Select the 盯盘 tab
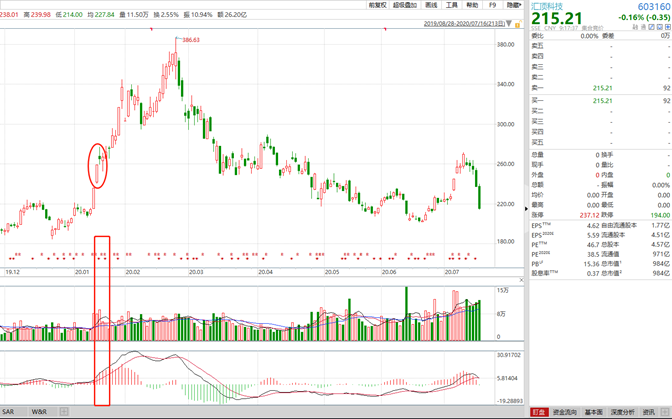The image size is (672, 419). (x=539, y=412)
